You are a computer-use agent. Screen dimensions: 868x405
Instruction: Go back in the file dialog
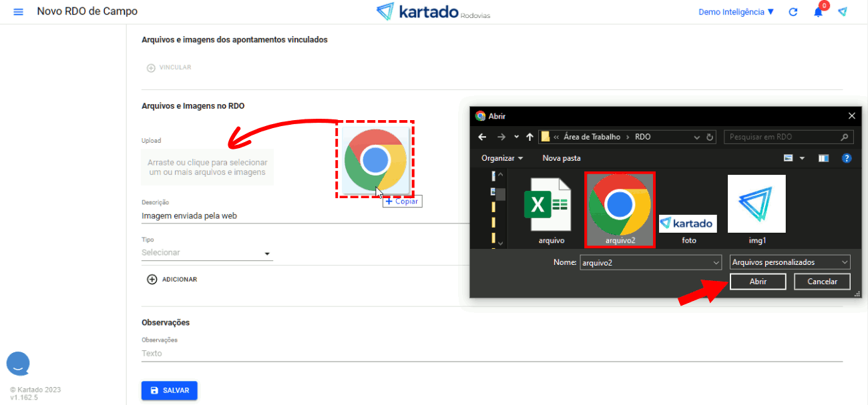pyautogui.click(x=483, y=137)
